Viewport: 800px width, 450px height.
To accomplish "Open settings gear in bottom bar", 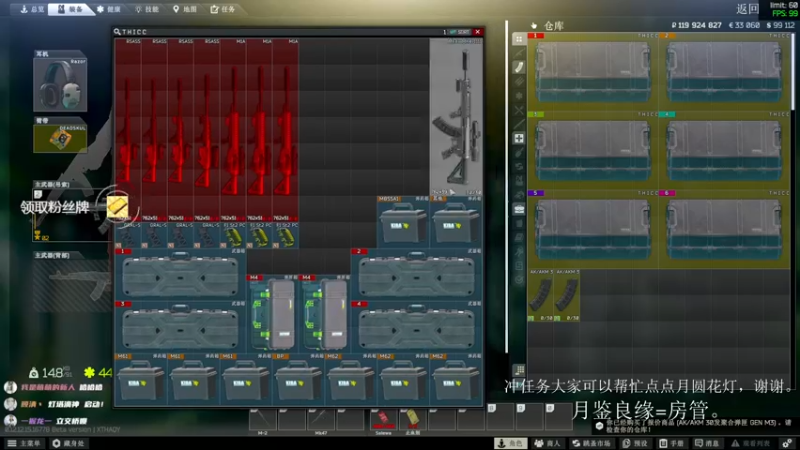I will click(787, 443).
